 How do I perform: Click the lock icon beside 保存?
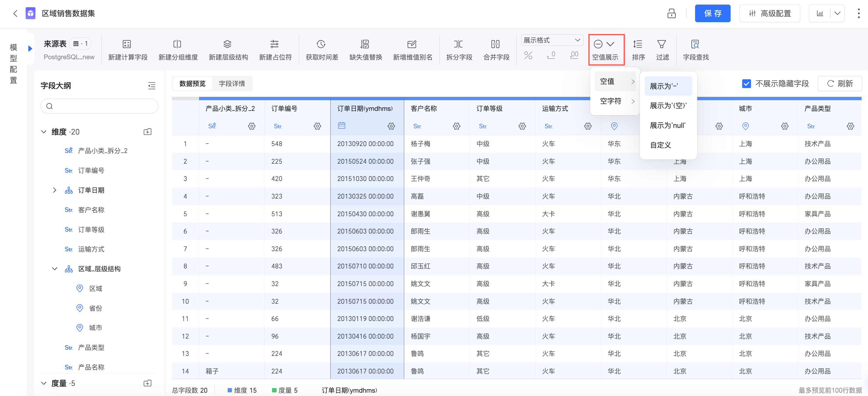pyautogui.click(x=671, y=13)
